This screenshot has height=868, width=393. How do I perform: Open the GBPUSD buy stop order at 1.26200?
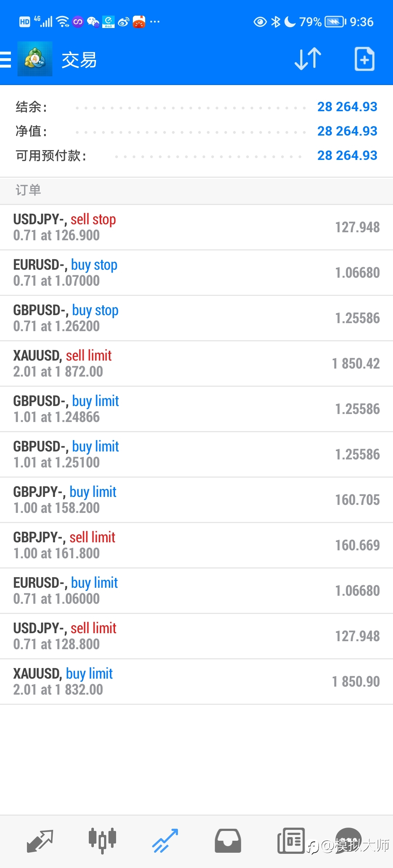coord(196,318)
